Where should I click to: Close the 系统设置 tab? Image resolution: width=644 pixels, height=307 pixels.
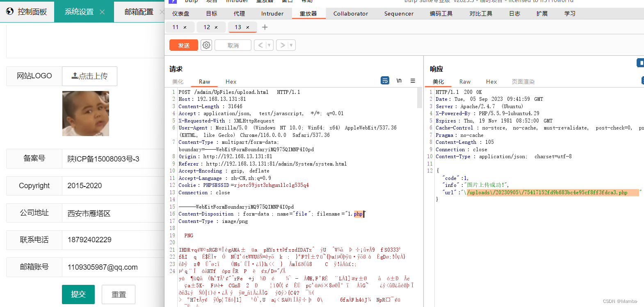pos(102,12)
